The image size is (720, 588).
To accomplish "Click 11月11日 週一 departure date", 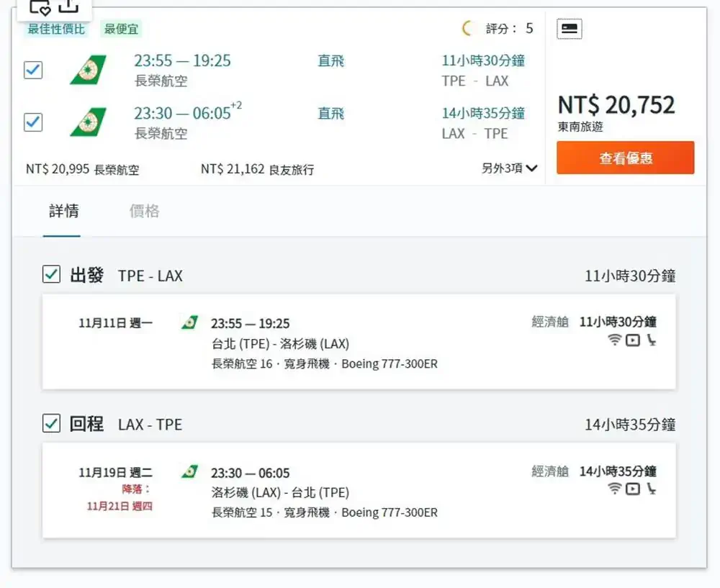I will [x=115, y=323].
